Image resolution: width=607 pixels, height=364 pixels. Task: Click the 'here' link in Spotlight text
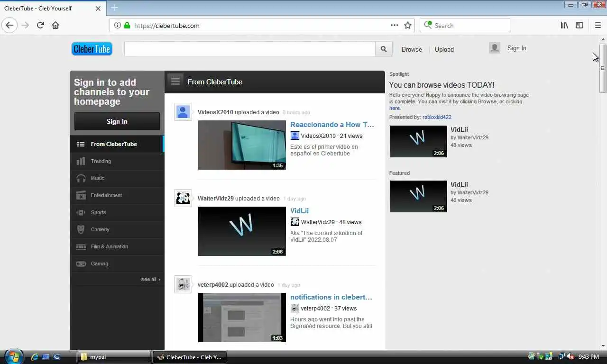[x=395, y=108]
